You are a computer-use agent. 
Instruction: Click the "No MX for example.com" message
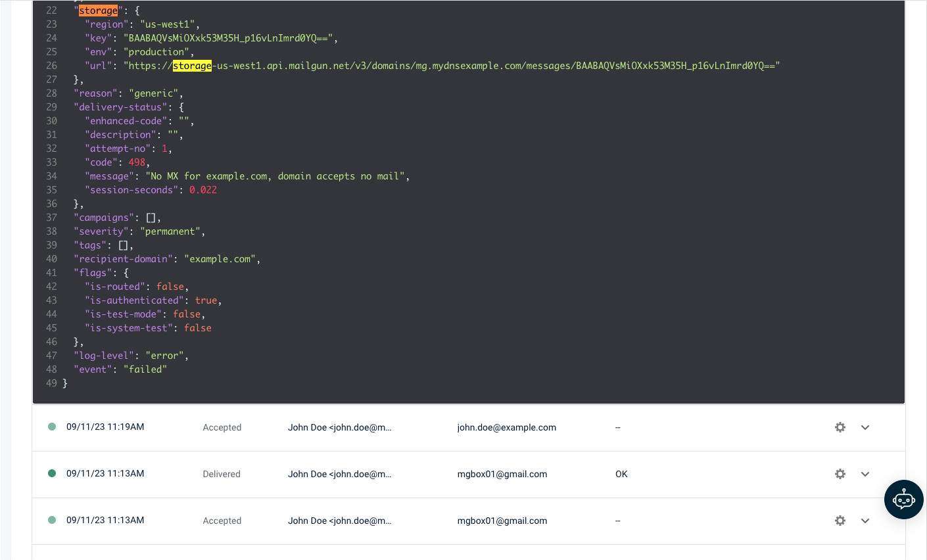[x=275, y=176]
